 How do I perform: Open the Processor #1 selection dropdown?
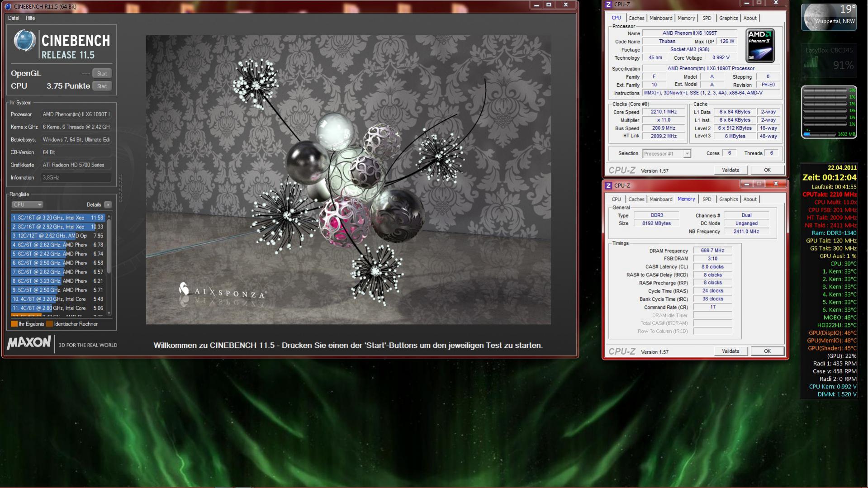667,153
